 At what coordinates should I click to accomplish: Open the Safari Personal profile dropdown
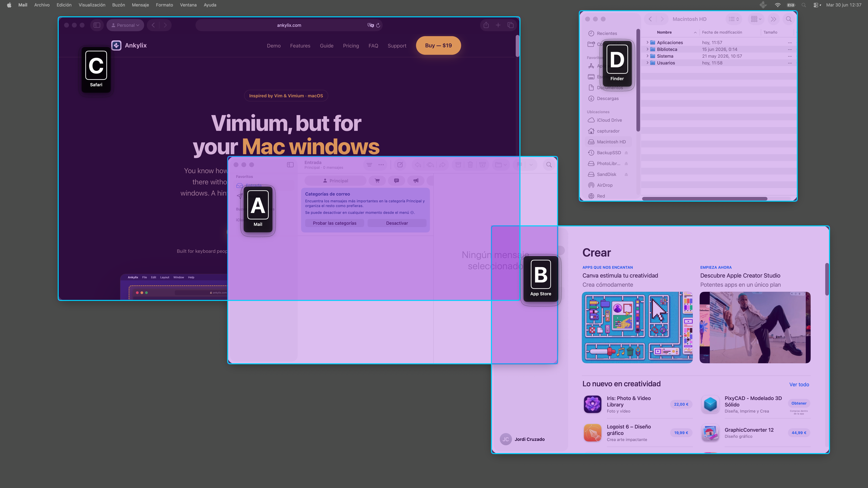point(125,25)
